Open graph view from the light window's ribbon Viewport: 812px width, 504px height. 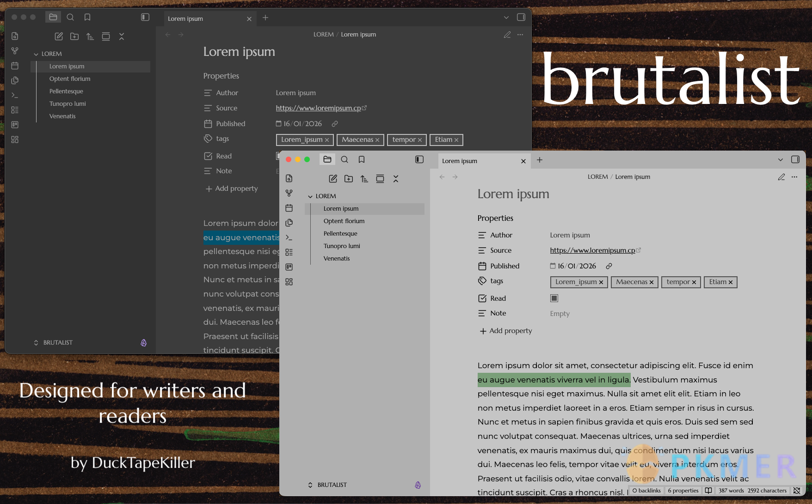[x=289, y=193]
